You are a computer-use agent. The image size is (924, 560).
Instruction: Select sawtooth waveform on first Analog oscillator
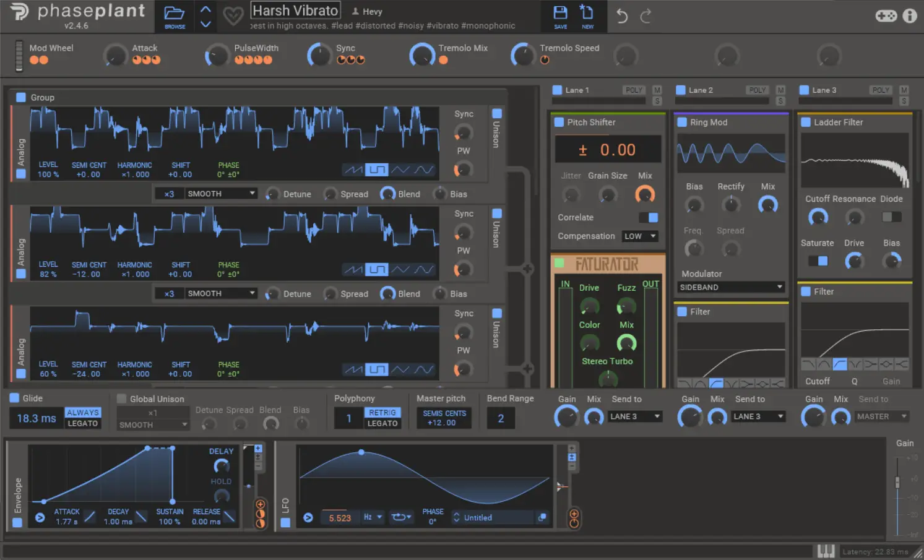pyautogui.click(x=353, y=170)
